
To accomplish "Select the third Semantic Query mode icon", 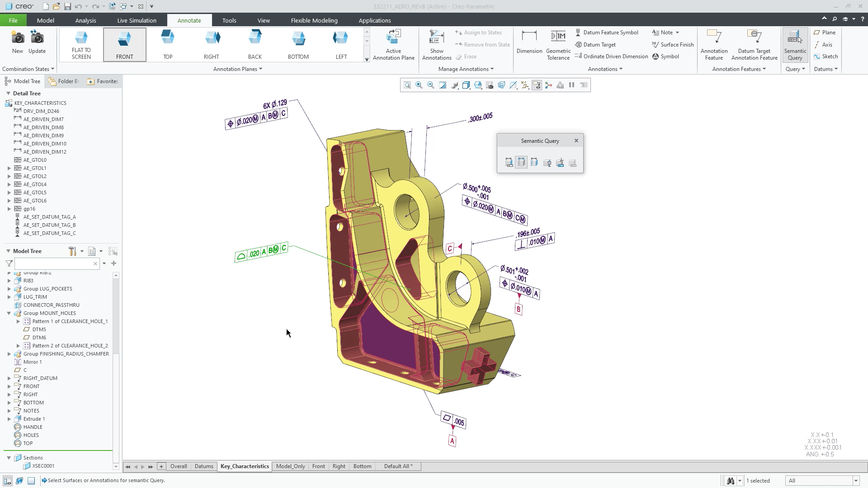I will pos(534,163).
